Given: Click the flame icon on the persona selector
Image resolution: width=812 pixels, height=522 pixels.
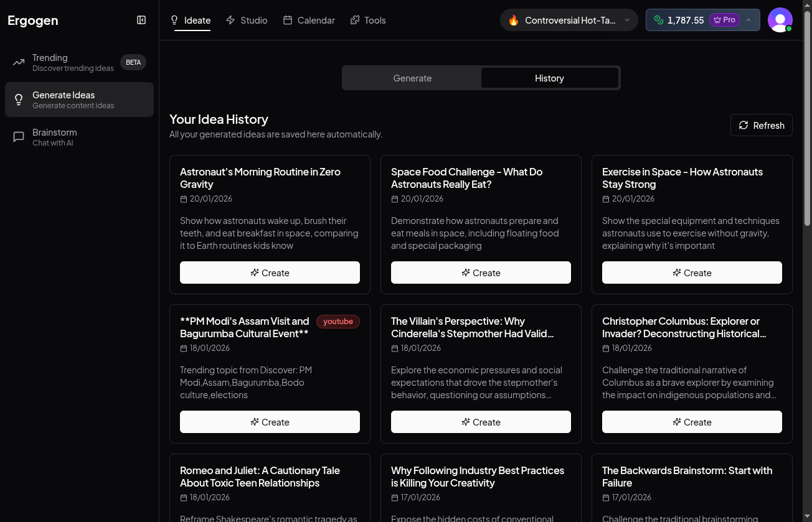Looking at the screenshot, I should coord(514,20).
